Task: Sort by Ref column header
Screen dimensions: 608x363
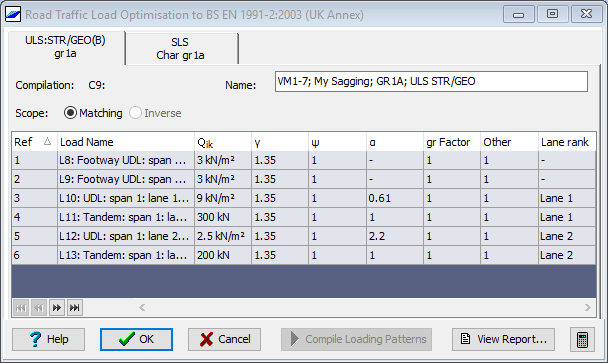Action: pyautogui.click(x=34, y=142)
